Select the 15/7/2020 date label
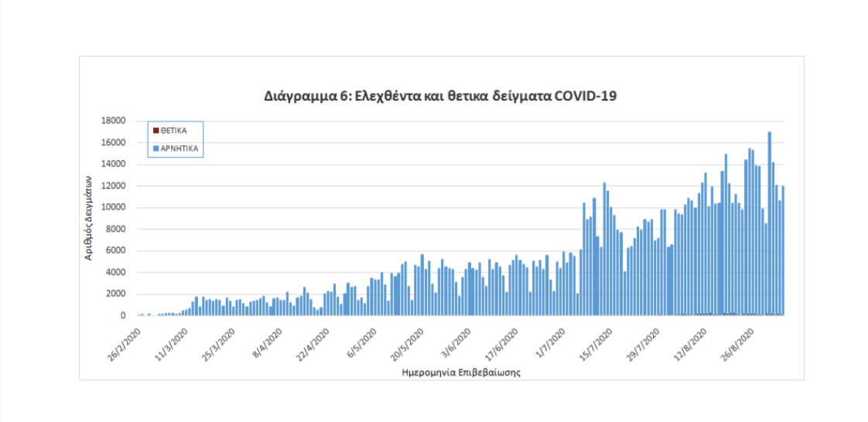 (594, 341)
